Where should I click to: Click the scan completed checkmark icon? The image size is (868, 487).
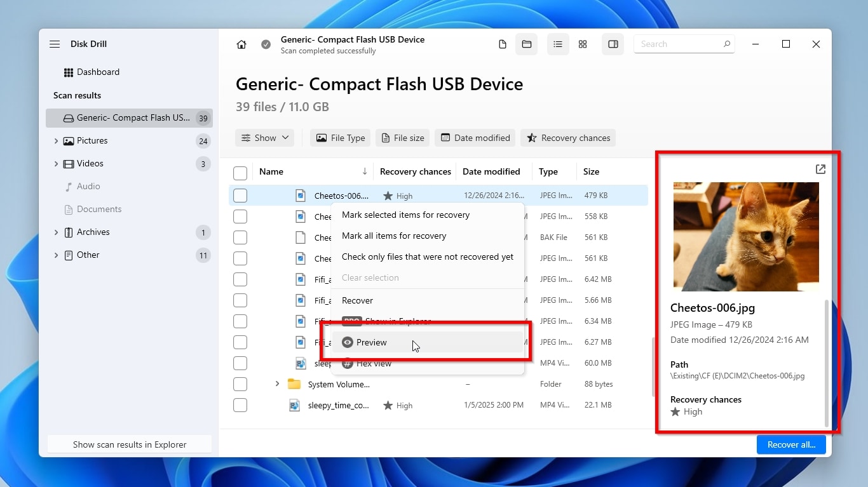(266, 44)
